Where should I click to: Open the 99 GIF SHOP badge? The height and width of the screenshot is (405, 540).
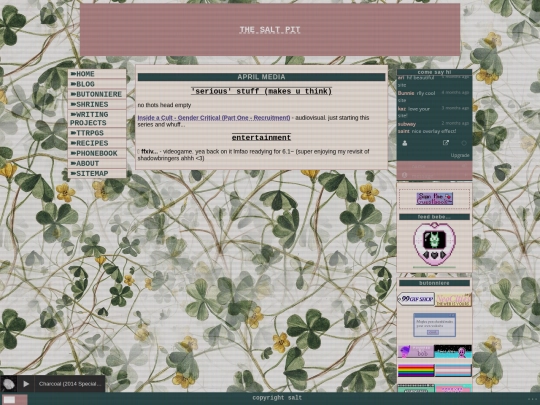(416, 299)
